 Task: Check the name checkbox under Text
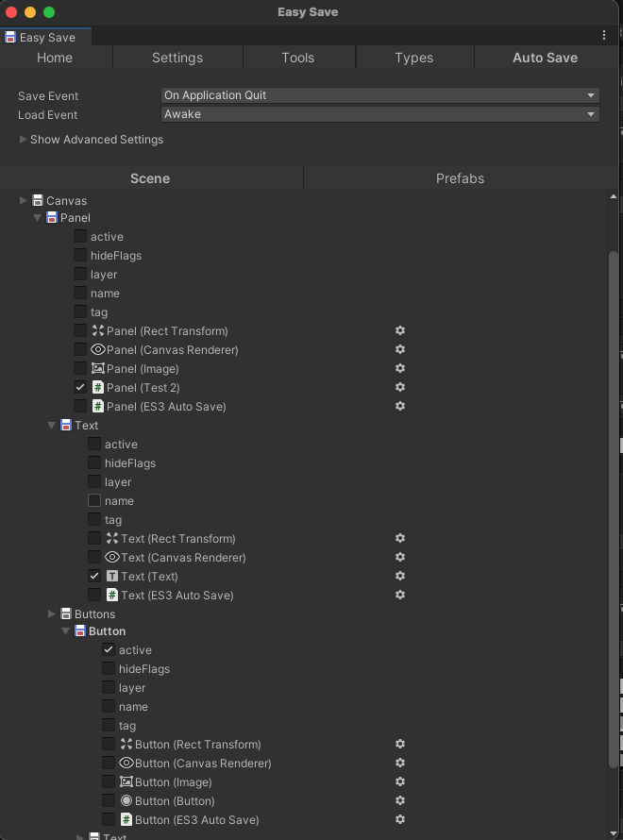click(x=94, y=500)
